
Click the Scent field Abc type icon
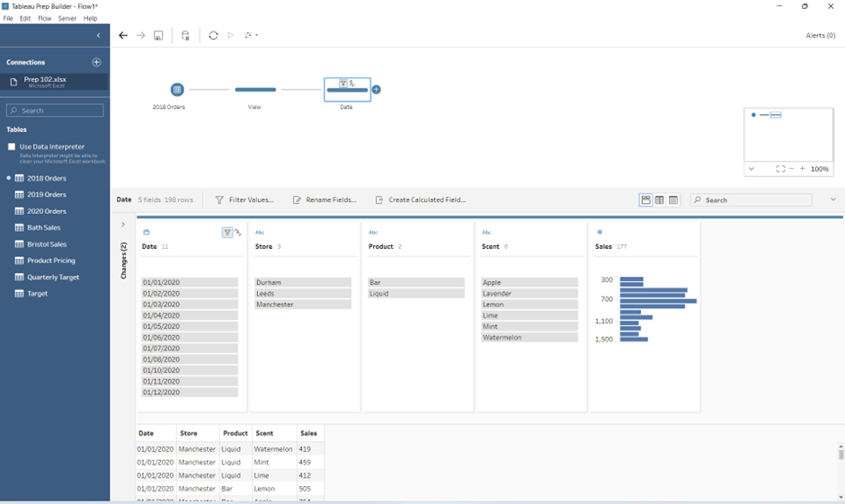[486, 232]
